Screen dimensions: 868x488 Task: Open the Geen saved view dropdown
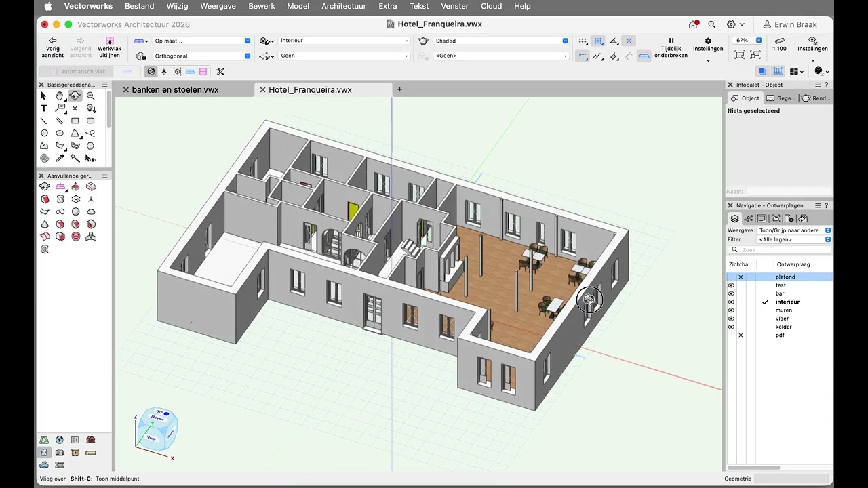click(x=344, y=56)
